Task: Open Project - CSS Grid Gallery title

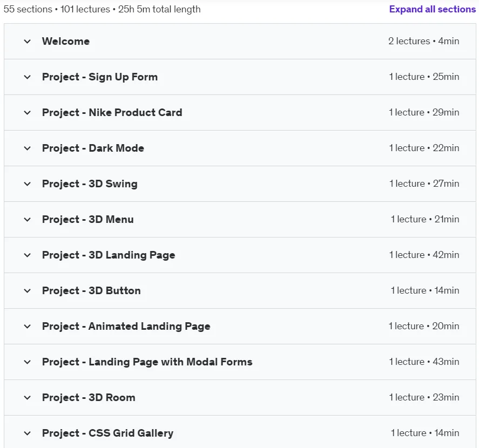Action: [x=108, y=433]
